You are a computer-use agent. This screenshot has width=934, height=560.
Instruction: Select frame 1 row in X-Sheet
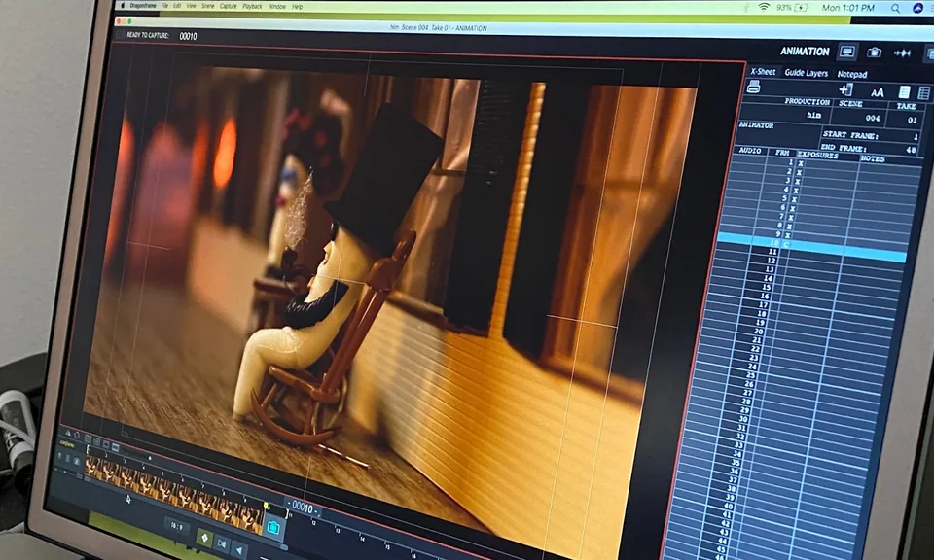click(x=825, y=166)
